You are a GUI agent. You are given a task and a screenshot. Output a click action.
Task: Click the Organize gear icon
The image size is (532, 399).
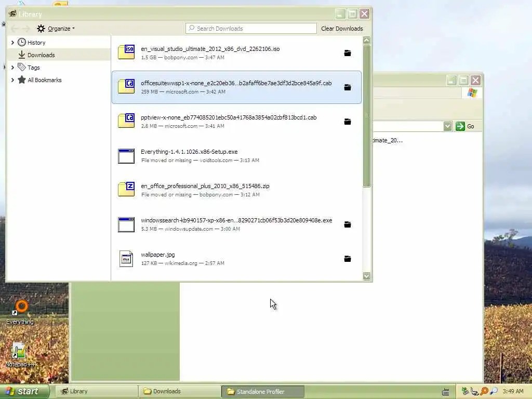point(41,29)
